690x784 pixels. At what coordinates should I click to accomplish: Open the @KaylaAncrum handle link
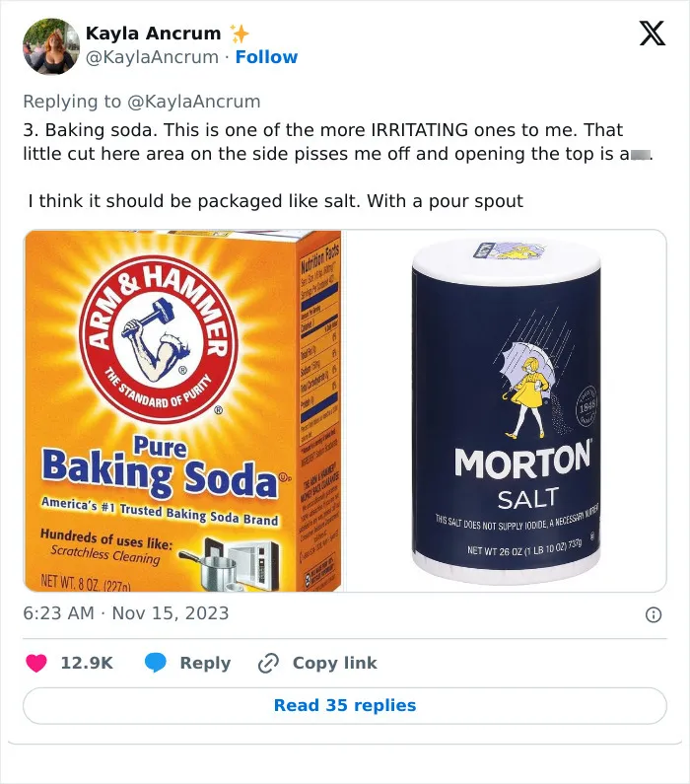pos(153,57)
